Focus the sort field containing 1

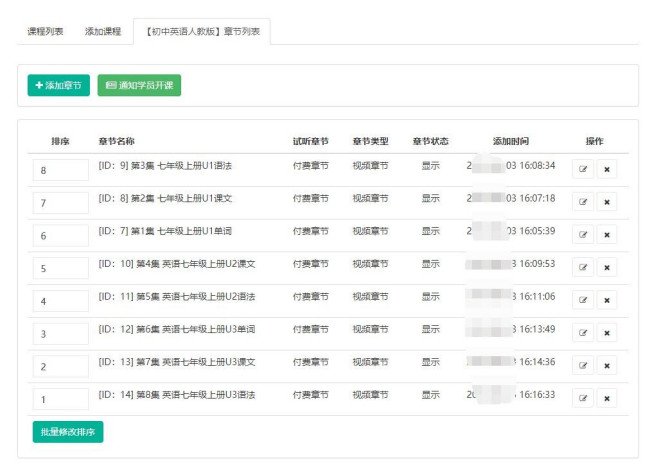[61, 399]
